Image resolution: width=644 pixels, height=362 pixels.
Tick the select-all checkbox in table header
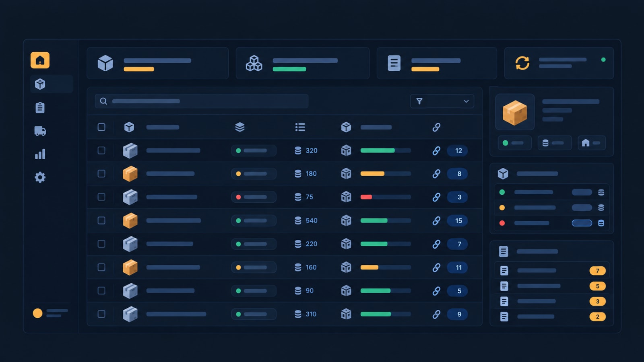[101, 127]
